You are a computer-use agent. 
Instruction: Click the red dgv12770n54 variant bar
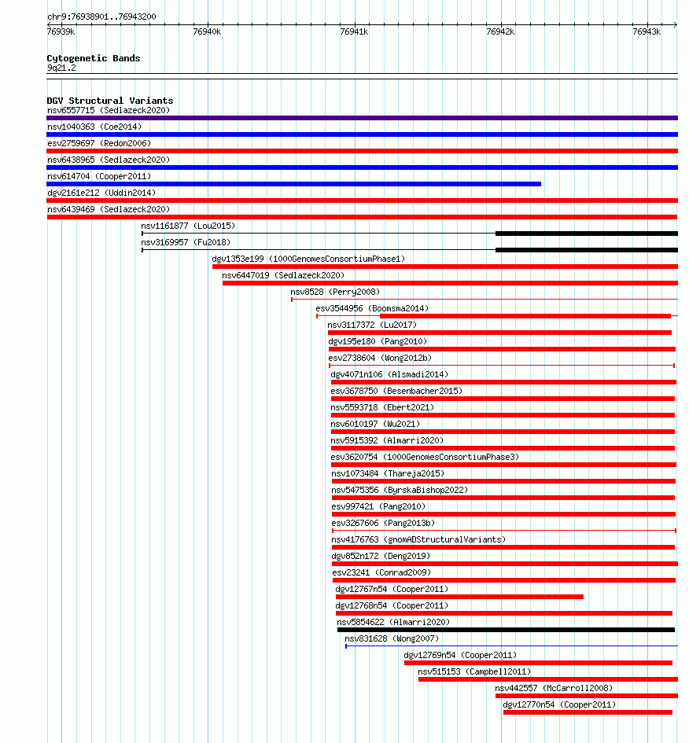(x=588, y=712)
